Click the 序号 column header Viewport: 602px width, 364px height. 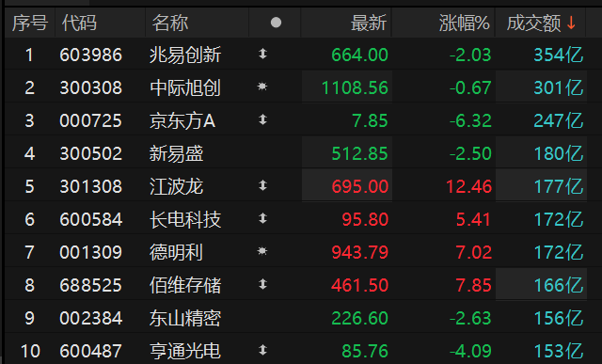pos(30,23)
